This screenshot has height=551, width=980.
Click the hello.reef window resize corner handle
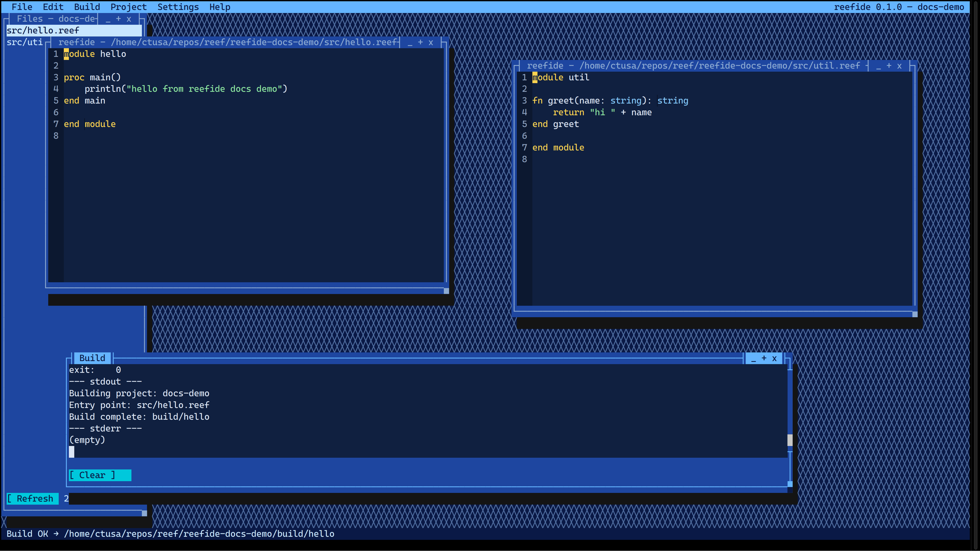coord(446,291)
